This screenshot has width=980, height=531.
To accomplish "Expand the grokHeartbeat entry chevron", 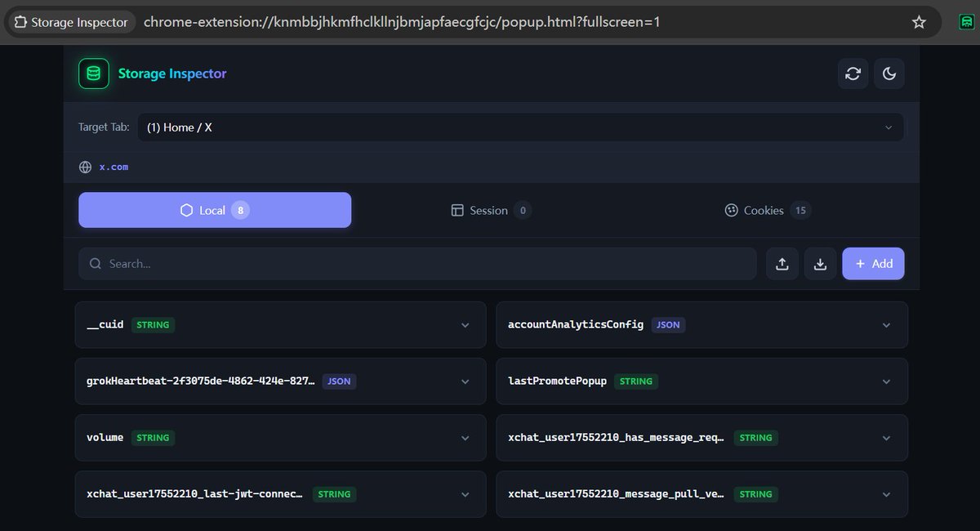I will pyautogui.click(x=465, y=382).
